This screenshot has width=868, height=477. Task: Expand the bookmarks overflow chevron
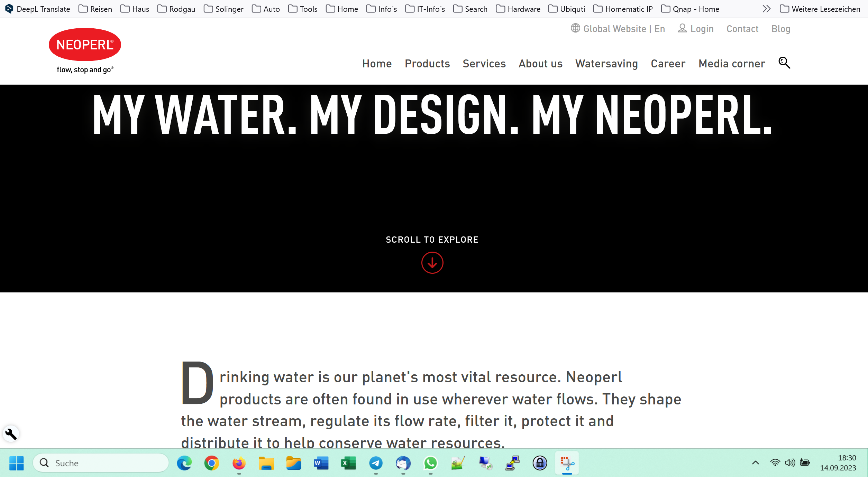coord(766,9)
